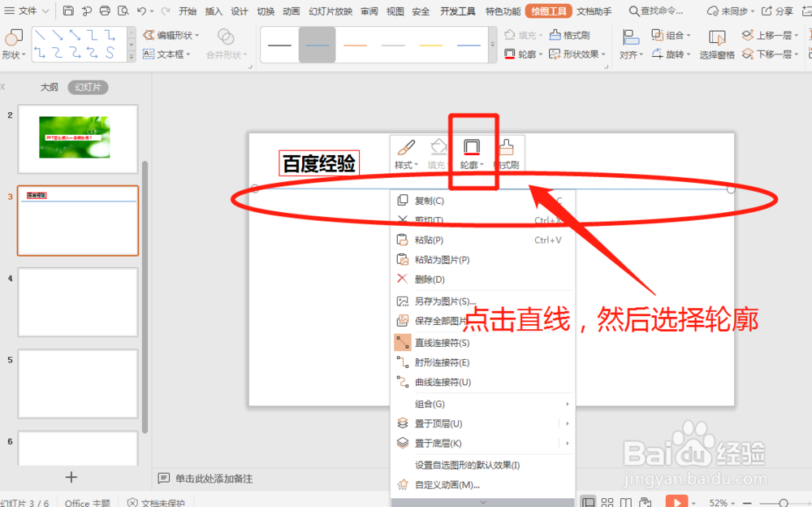Click the zoom slider handle
The image size is (812, 507).
[784, 502]
